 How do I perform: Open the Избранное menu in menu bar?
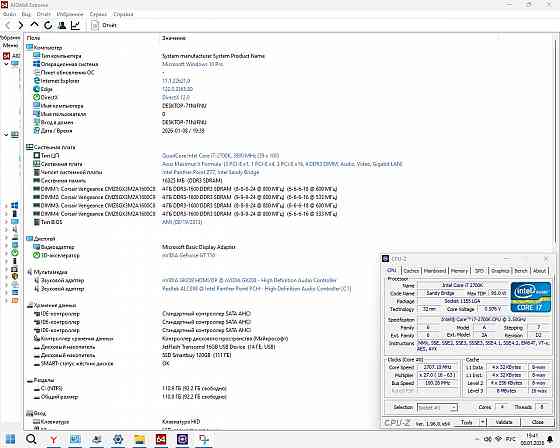click(70, 14)
